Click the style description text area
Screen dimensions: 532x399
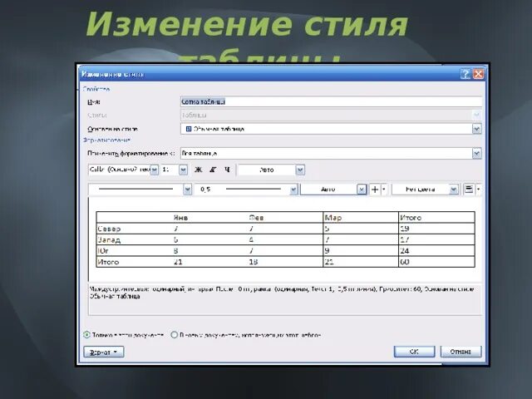[x=285, y=300]
